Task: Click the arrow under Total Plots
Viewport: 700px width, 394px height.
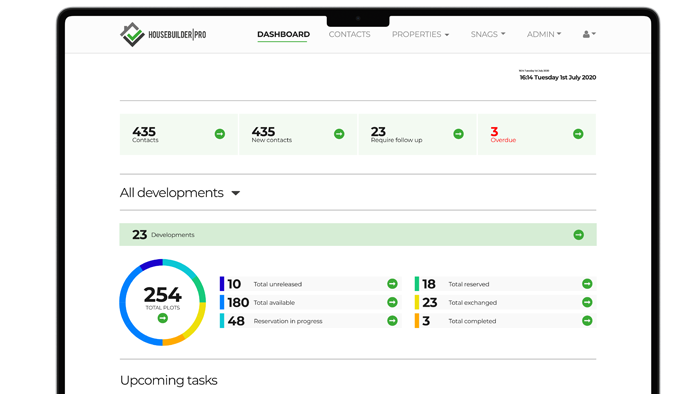Action: coord(162,318)
